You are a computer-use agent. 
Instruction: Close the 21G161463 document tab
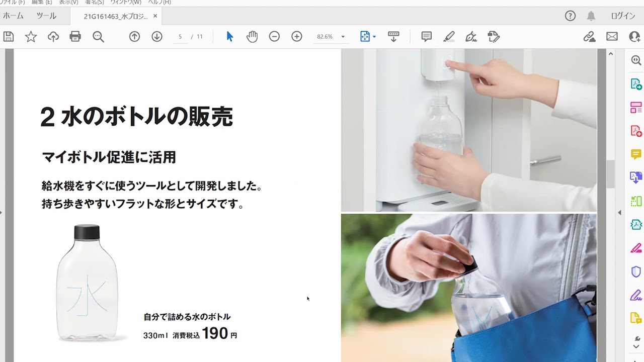coord(155,16)
